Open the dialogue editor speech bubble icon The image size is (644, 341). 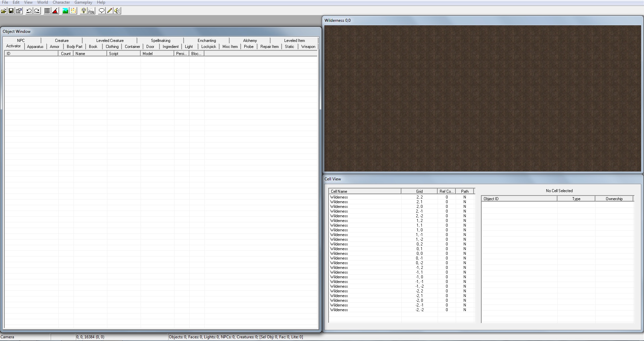(x=101, y=11)
